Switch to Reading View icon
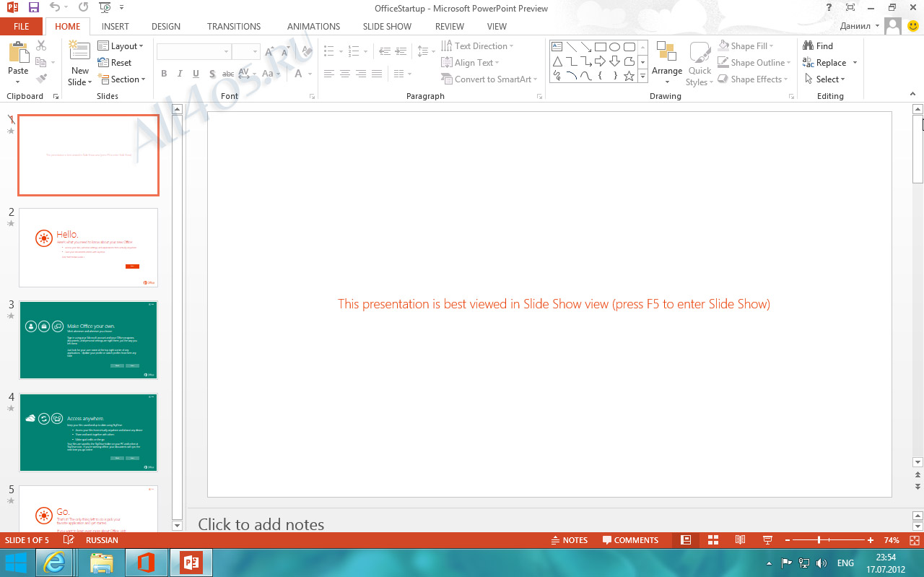The width and height of the screenshot is (924, 577). [740, 540]
